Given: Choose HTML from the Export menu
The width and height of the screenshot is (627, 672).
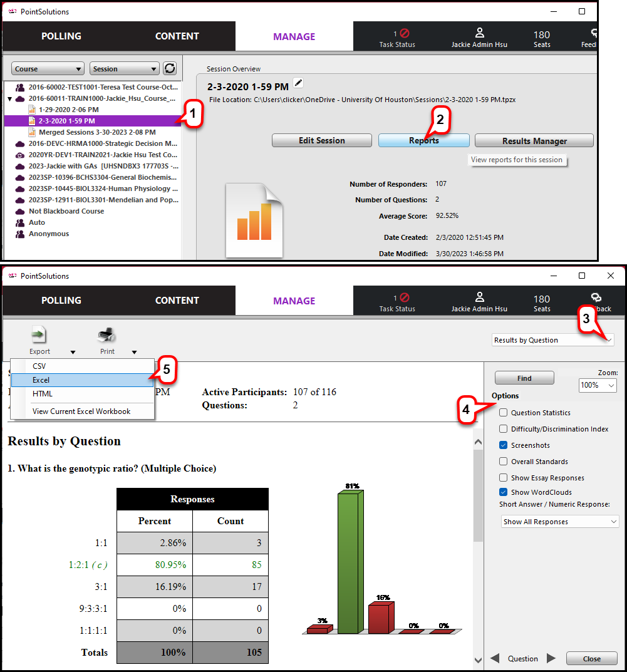Looking at the screenshot, I should (82, 394).
